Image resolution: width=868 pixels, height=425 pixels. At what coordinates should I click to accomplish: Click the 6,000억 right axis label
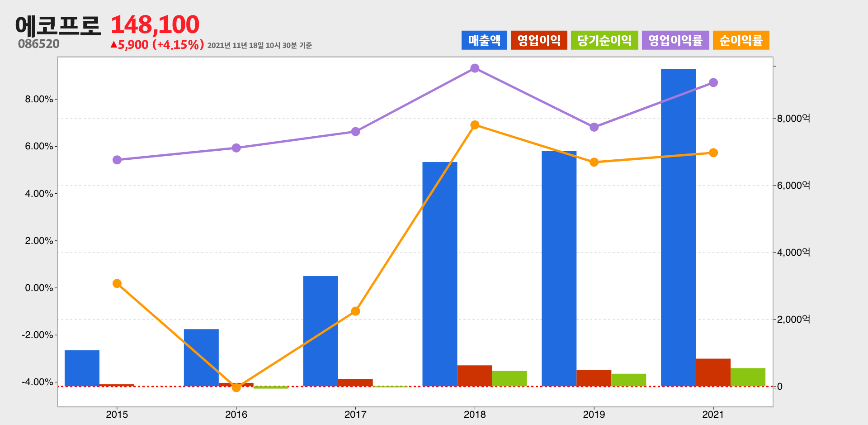(793, 186)
